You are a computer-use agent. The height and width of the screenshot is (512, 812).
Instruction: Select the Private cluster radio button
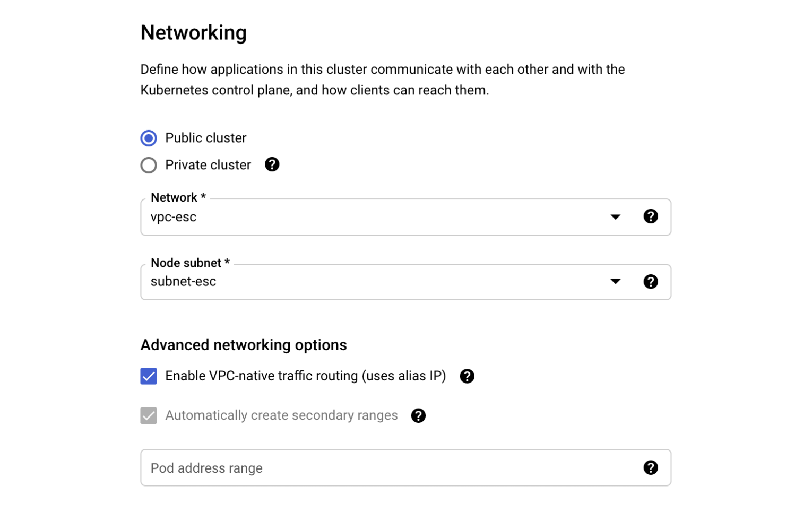click(149, 165)
